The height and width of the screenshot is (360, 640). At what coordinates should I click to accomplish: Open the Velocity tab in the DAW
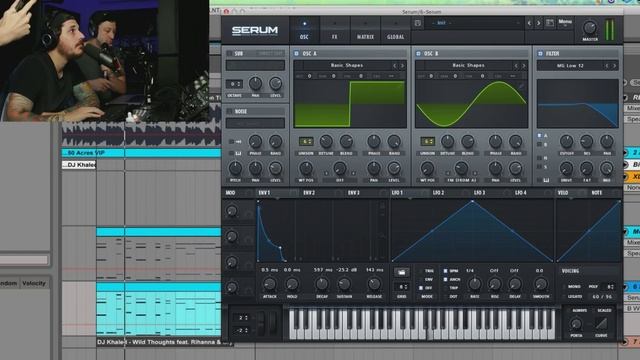tap(34, 283)
